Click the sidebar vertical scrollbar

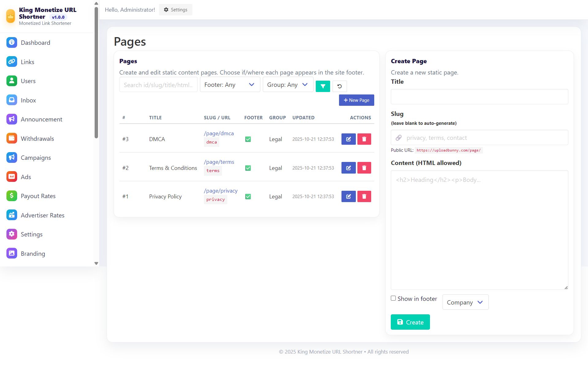96,72
